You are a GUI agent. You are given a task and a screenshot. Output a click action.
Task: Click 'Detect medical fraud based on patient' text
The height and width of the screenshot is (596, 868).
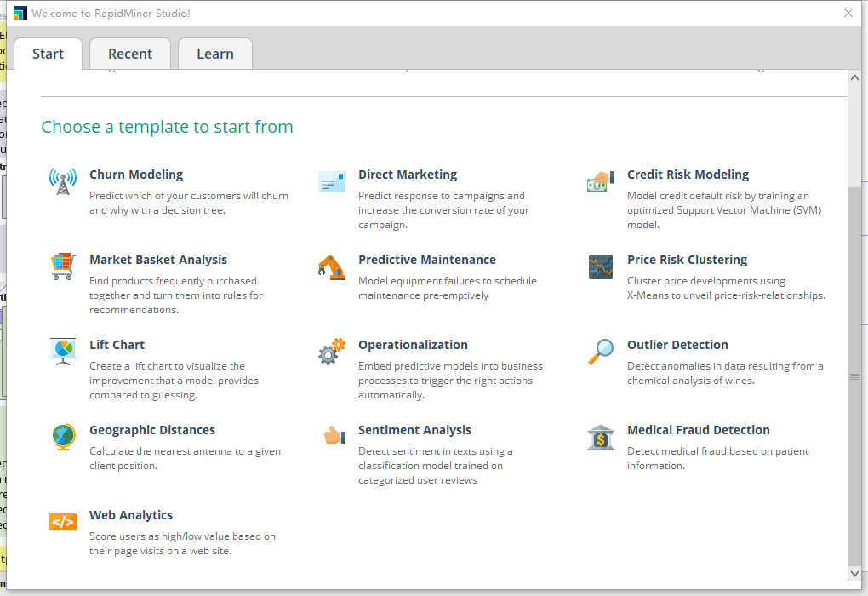pyautogui.click(x=718, y=451)
